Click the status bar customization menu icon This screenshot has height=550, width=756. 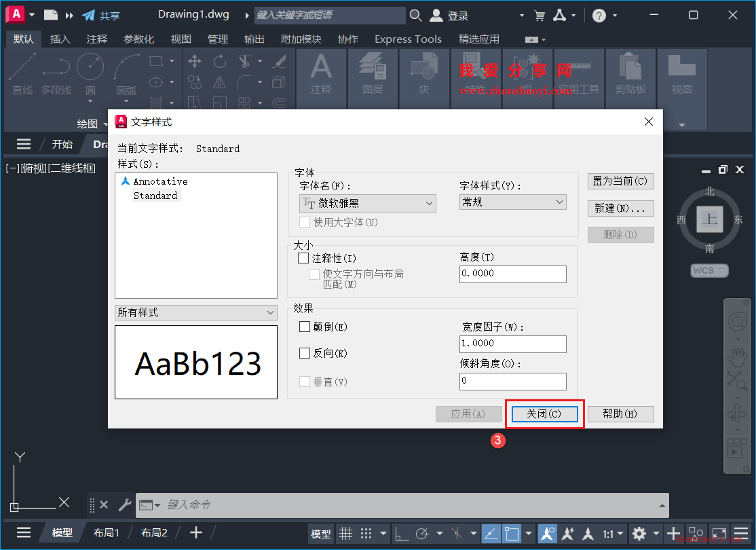point(741,533)
